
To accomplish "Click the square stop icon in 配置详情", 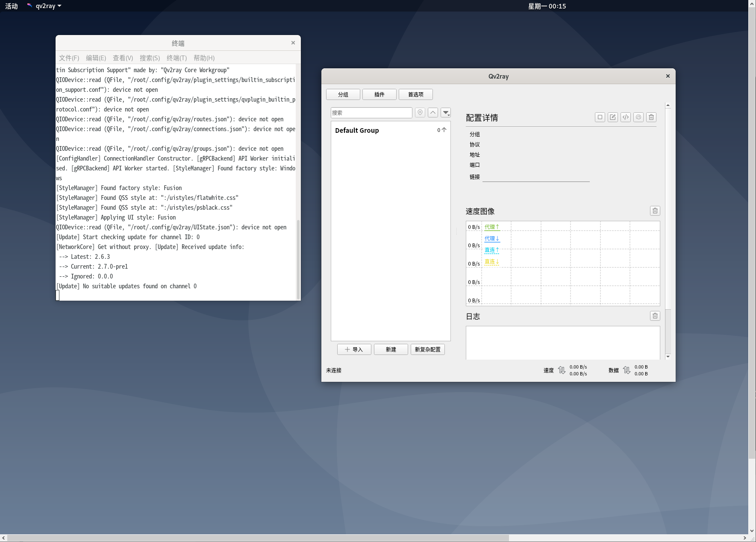I will [x=600, y=117].
